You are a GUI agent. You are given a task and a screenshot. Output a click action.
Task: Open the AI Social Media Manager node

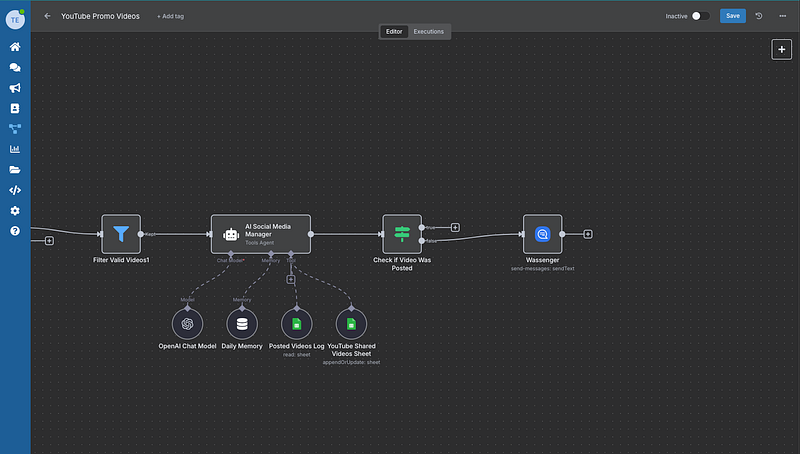pyautogui.click(x=260, y=234)
